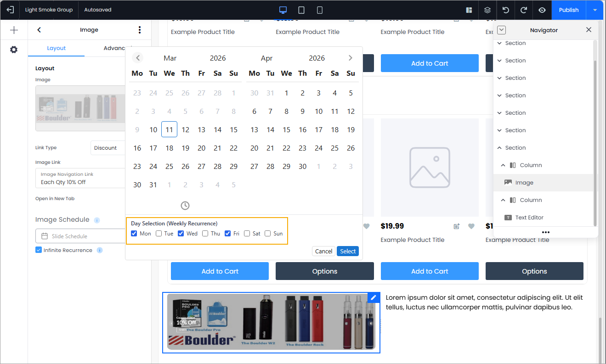Screen dimensions: 606x364
Task: Uncheck the Mon day checkbox
Action: click(134, 234)
